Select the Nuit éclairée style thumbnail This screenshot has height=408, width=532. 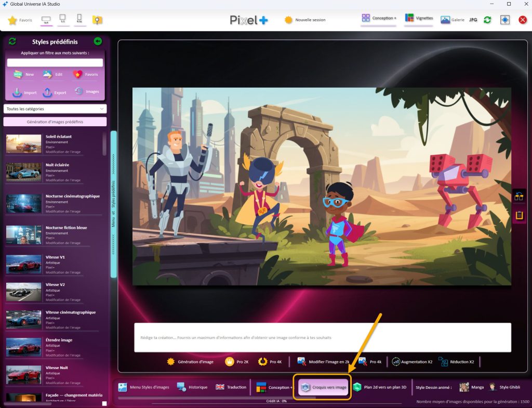(23, 172)
